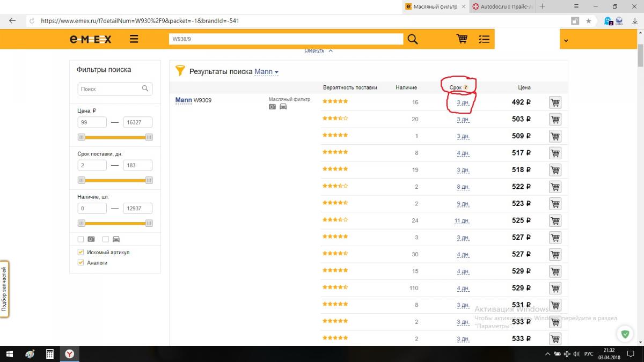
Task: Open the Calculator from taskbar
Action: point(49,354)
